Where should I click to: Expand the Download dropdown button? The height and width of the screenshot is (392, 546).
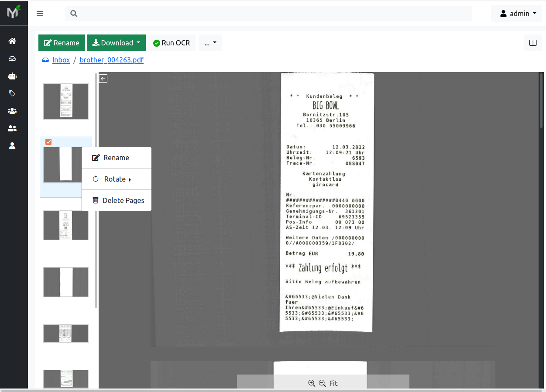coord(116,43)
